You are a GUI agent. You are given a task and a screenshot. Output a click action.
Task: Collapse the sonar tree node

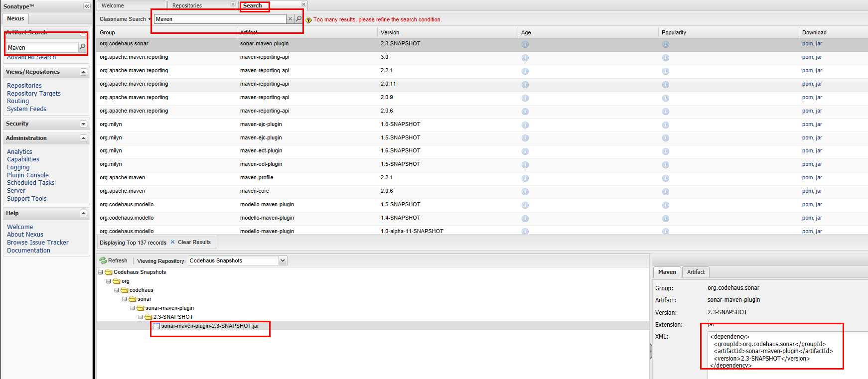click(125, 299)
